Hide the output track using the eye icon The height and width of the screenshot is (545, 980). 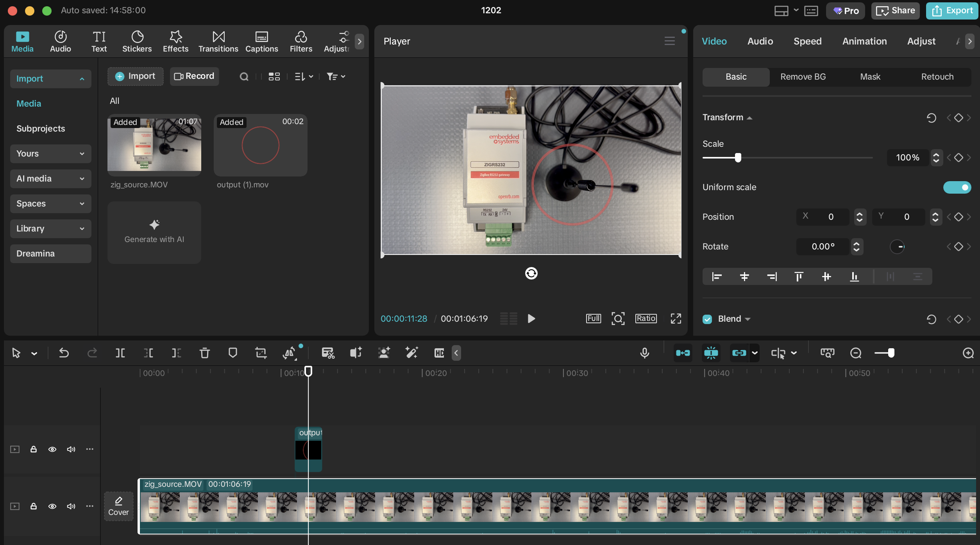pyautogui.click(x=52, y=449)
